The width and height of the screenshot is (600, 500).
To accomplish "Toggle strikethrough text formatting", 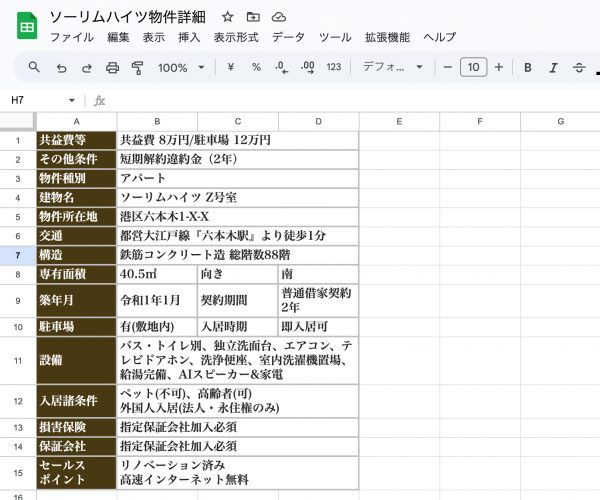I will point(579,67).
